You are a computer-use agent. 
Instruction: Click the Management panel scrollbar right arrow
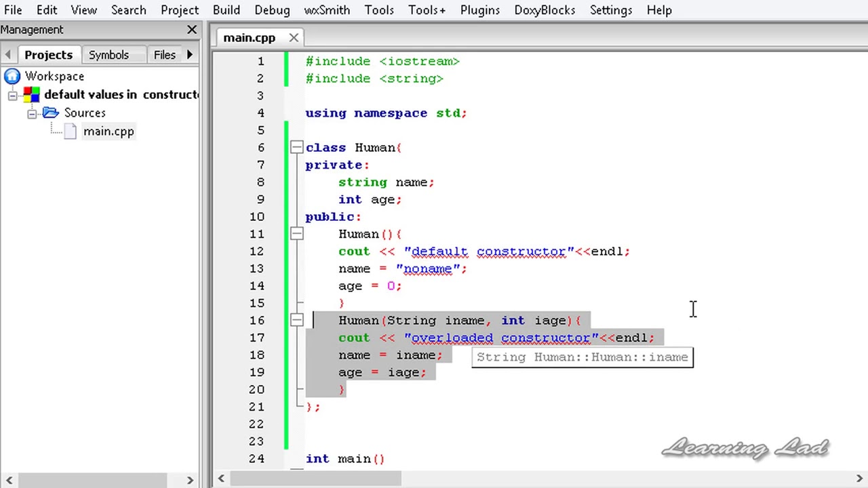click(190, 481)
